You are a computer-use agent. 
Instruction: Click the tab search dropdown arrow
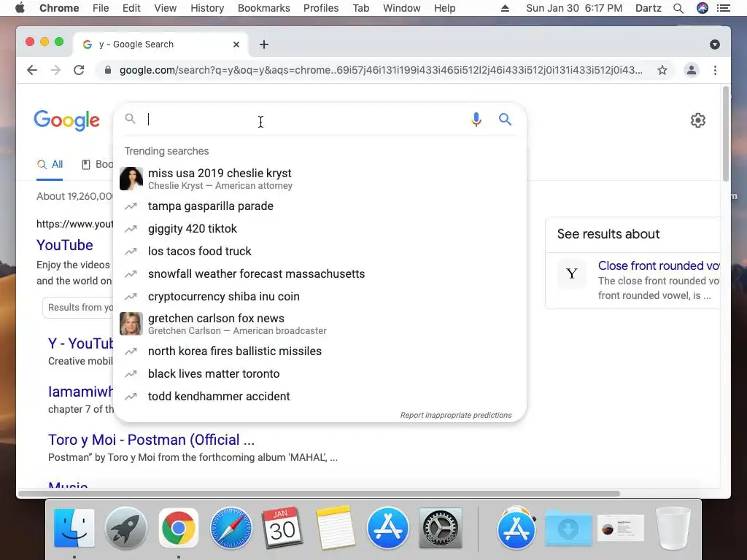point(715,44)
